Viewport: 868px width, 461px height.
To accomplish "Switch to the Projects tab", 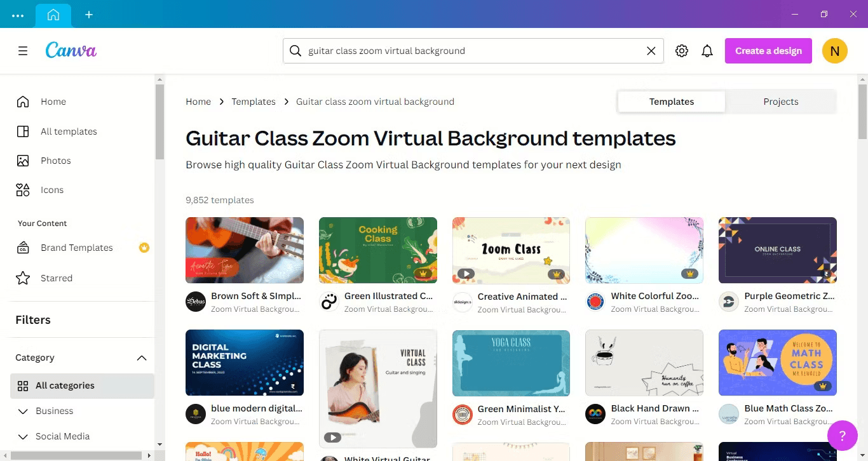I will coord(780,102).
